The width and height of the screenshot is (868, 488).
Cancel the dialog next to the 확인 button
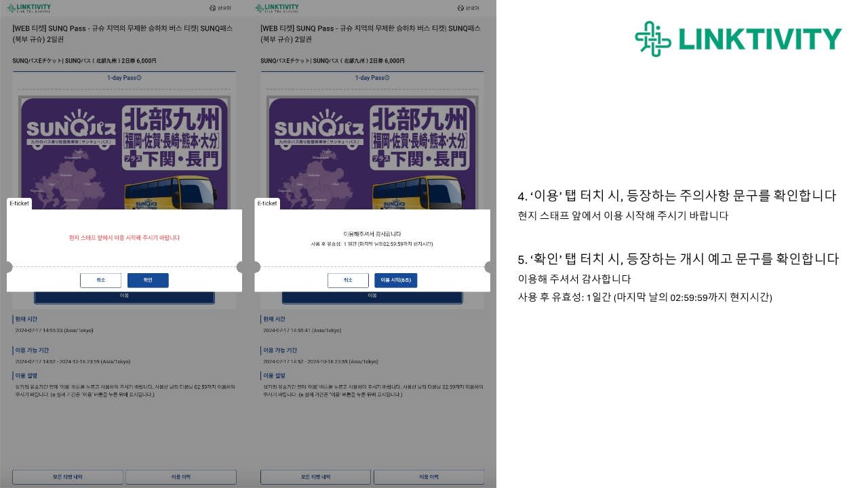coord(100,280)
